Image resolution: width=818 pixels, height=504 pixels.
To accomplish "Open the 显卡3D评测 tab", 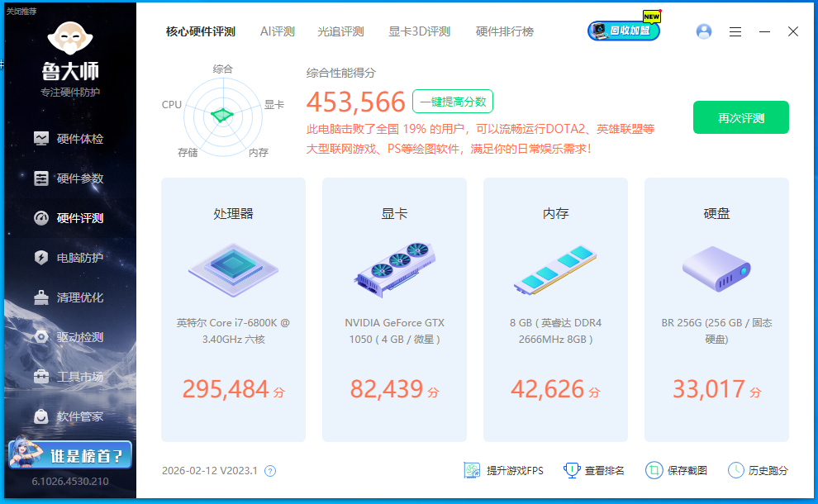I will (x=419, y=31).
